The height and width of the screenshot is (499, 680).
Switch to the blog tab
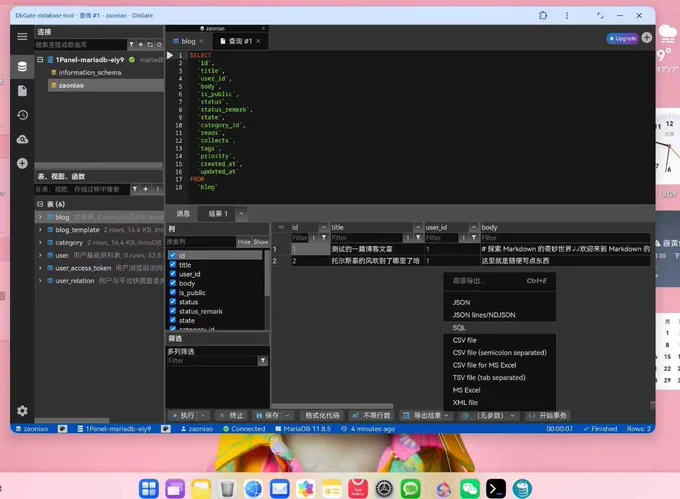(188, 41)
